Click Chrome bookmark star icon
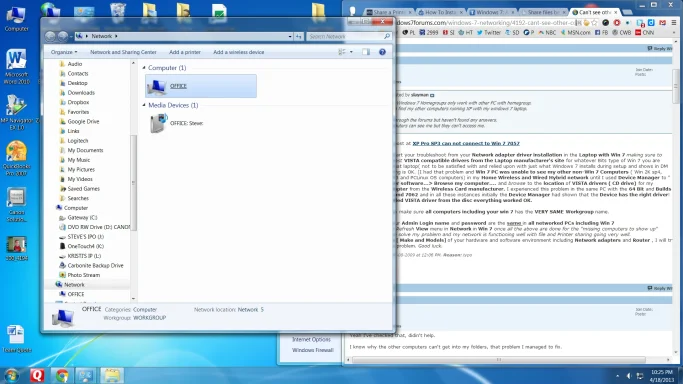 pyautogui.click(x=594, y=23)
